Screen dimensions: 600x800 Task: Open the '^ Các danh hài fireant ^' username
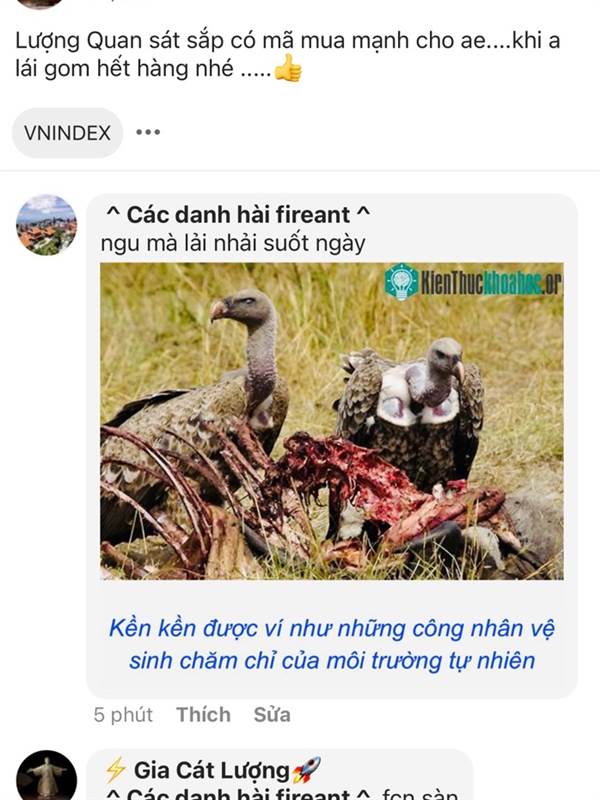point(238,215)
